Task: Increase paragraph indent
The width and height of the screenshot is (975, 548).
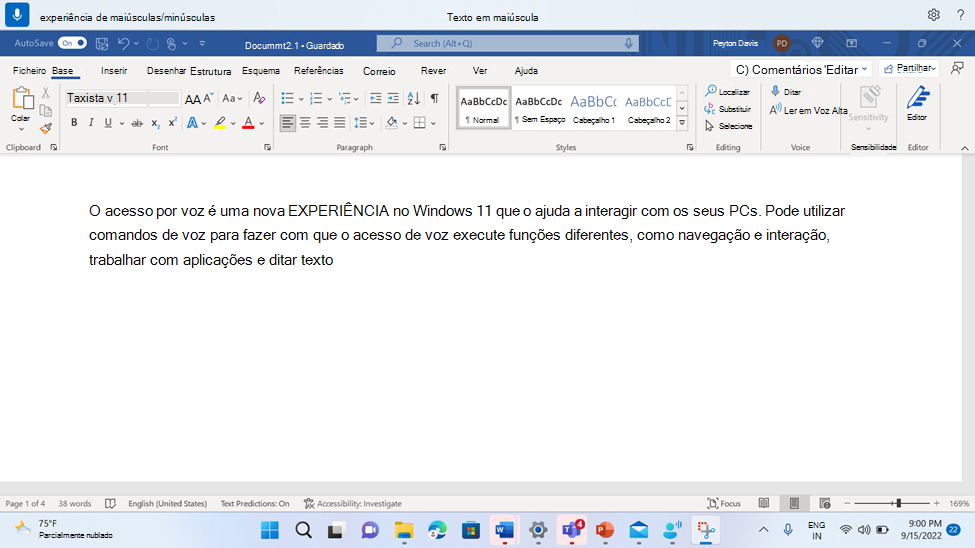Action: click(393, 98)
